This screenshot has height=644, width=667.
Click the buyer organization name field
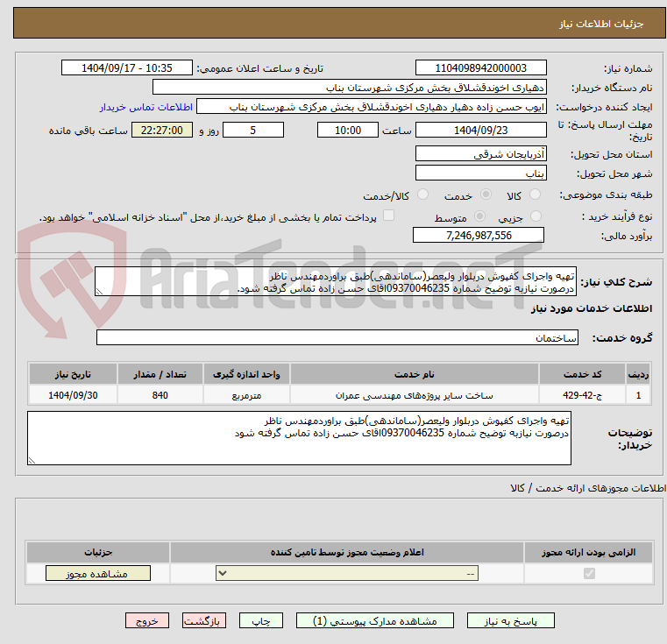coord(349,88)
